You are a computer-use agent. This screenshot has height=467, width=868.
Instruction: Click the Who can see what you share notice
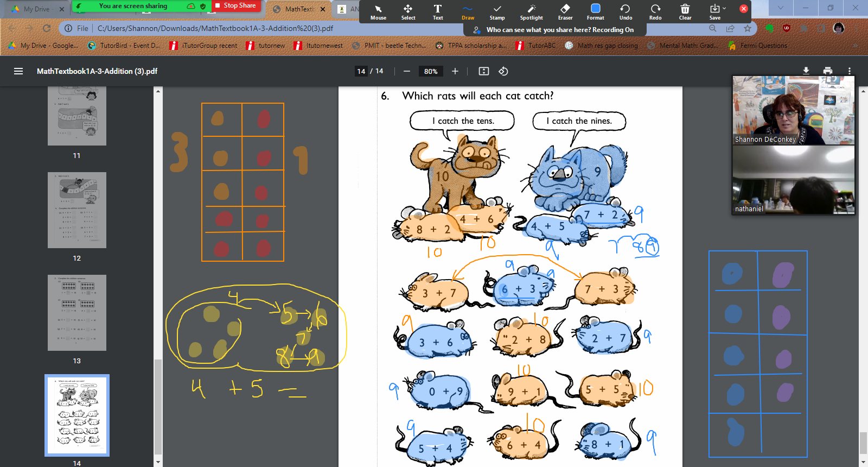point(554,30)
